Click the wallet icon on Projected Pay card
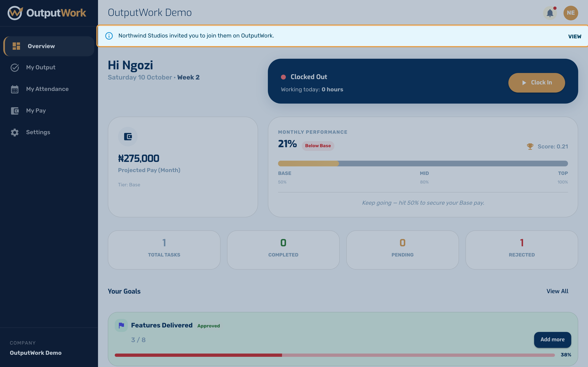This screenshot has width=588, height=367. (128, 137)
